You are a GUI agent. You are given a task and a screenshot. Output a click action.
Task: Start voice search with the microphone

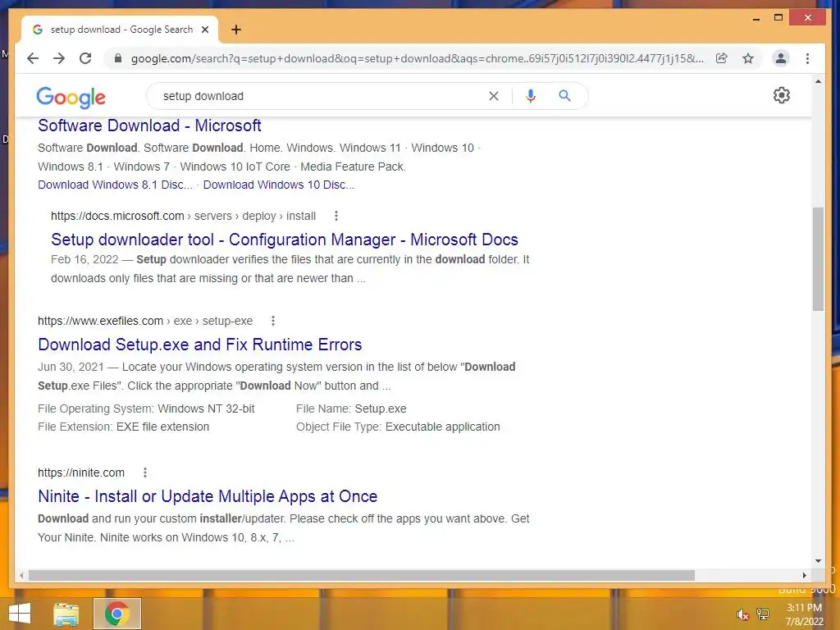(x=531, y=96)
